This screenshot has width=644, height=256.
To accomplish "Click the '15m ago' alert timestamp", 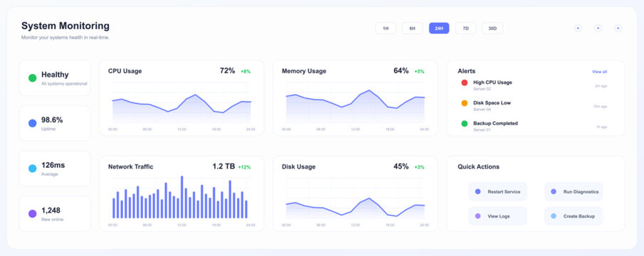I will click(x=600, y=106).
